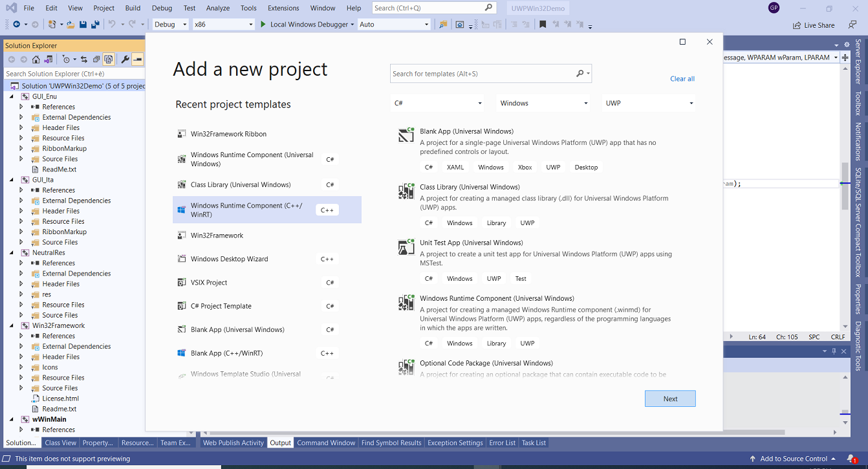Click the pin icon on the Output panel
Image resolution: width=868 pixels, height=469 pixels.
click(834, 351)
